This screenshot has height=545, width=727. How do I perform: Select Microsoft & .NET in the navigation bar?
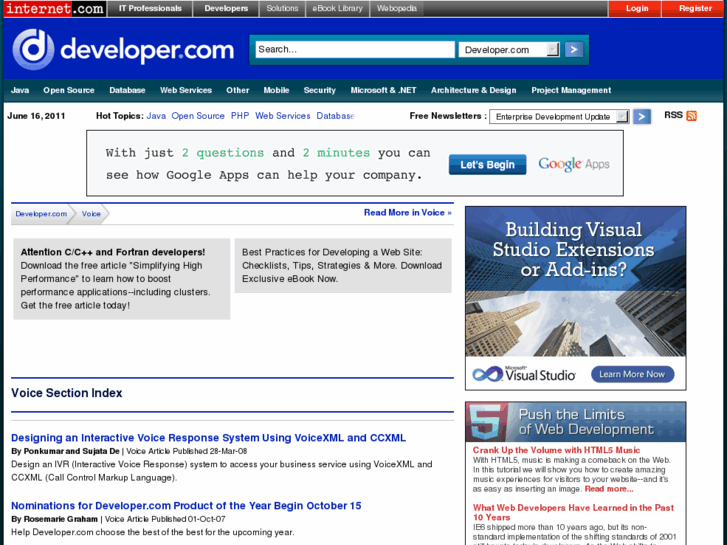383,90
